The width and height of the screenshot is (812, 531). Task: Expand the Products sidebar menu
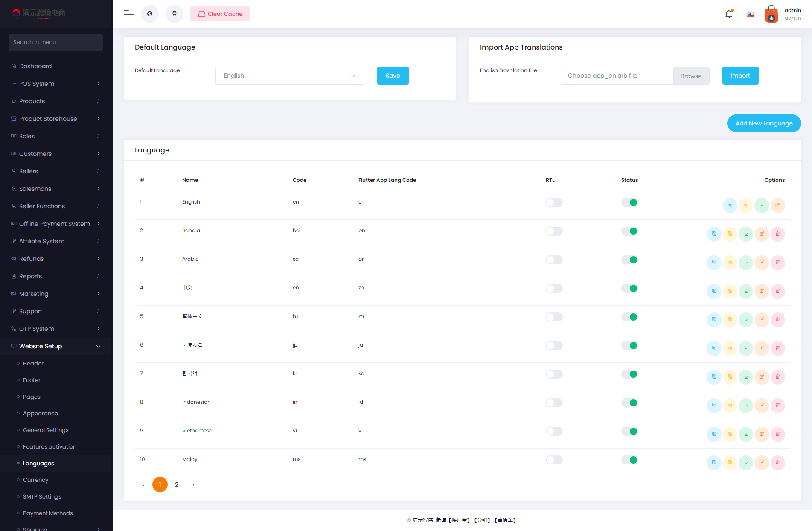coord(55,101)
